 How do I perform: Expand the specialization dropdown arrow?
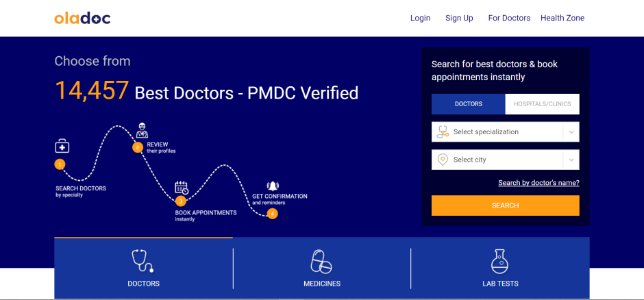[571, 132]
